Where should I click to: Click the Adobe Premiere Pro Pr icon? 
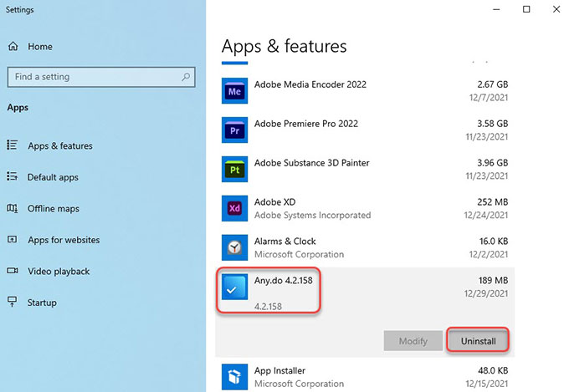[x=235, y=130]
